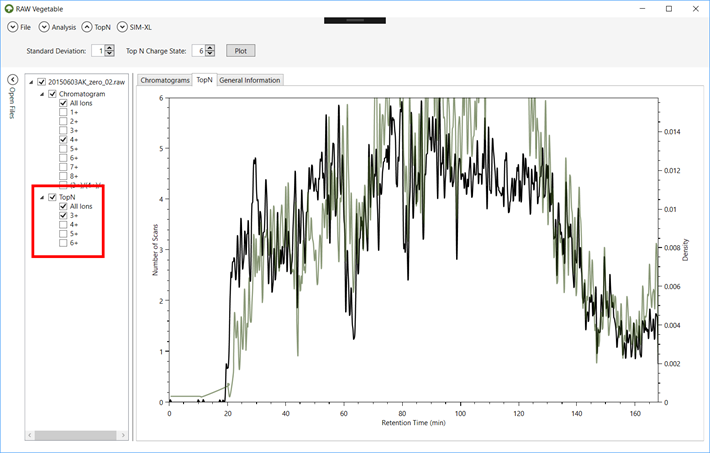Enable the TopN 5+ checkbox
The width and height of the screenshot is (710, 453).
[63, 234]
